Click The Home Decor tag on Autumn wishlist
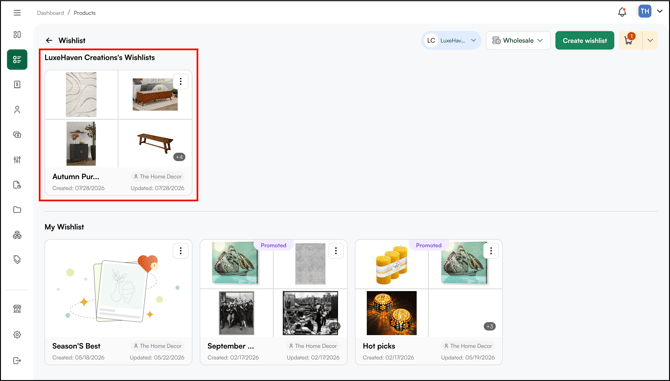Screen dimensions: 670x381 (157, 176)
